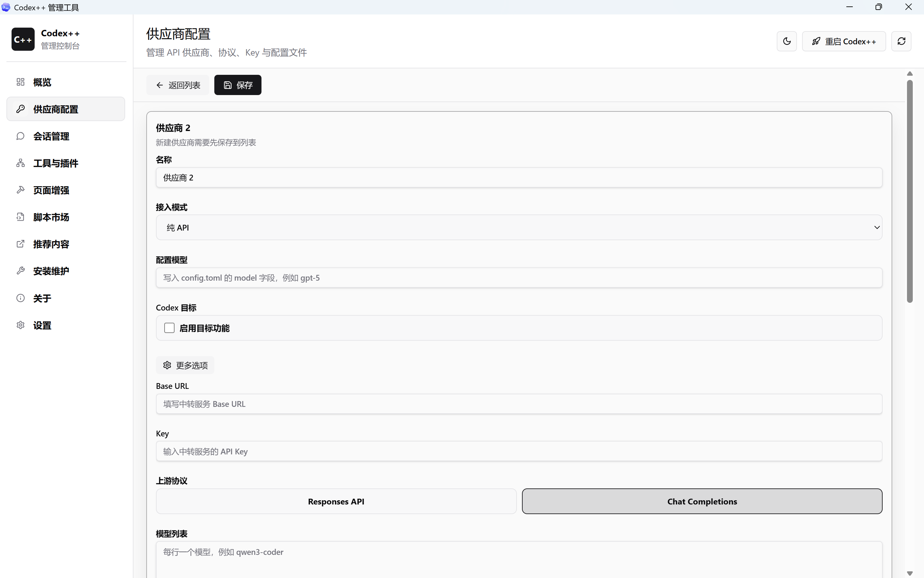Viewport: 924px width, 578px height.
Task: Click the 上游协议 label
Action: (x=171, y=480)
